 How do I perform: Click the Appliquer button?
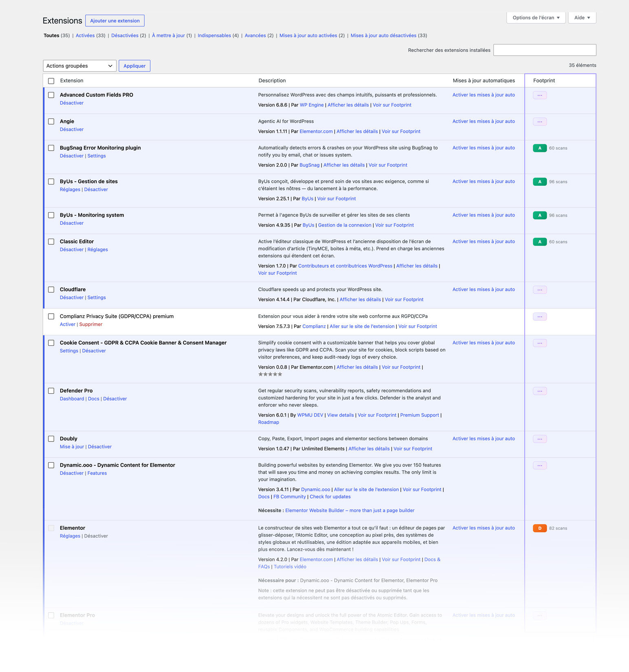[x=134, y=66]
